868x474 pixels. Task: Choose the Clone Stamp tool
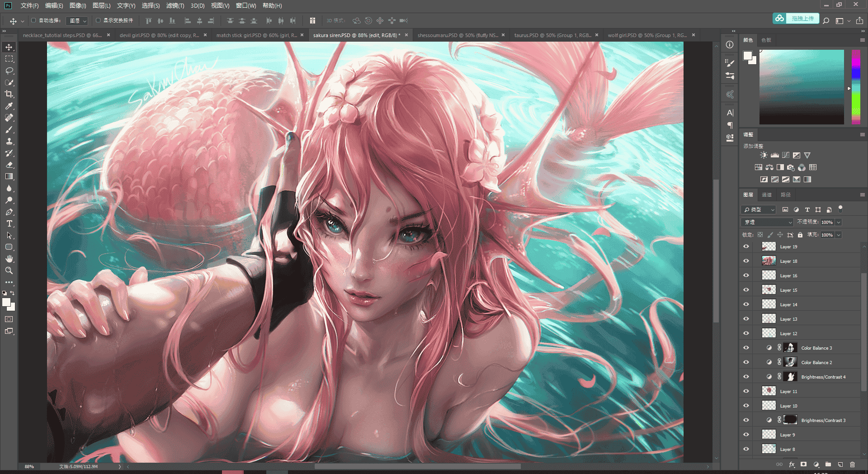pyautogui.click(x=9, y=141)
